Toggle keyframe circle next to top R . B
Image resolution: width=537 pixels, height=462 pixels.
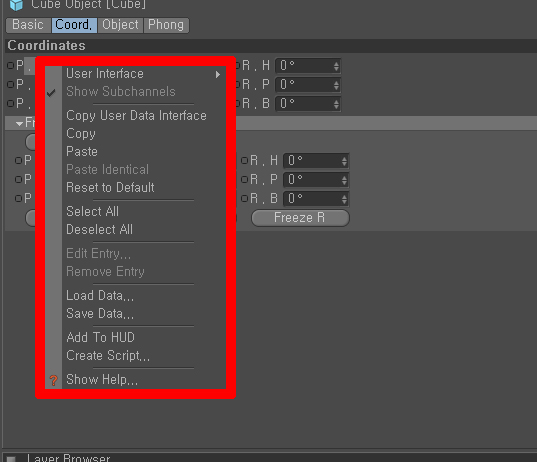click(238, 103)
